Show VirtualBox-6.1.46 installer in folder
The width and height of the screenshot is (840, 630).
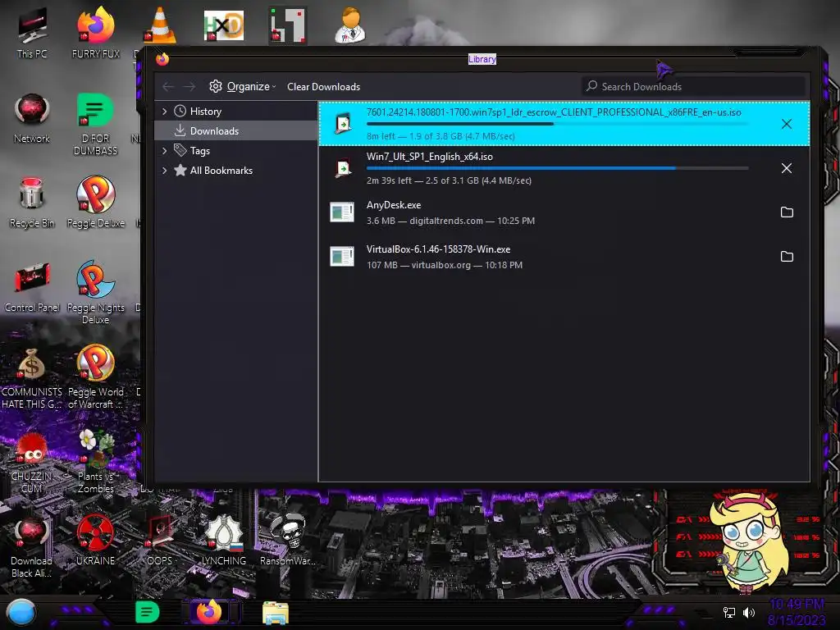click(x=787, y=257)
